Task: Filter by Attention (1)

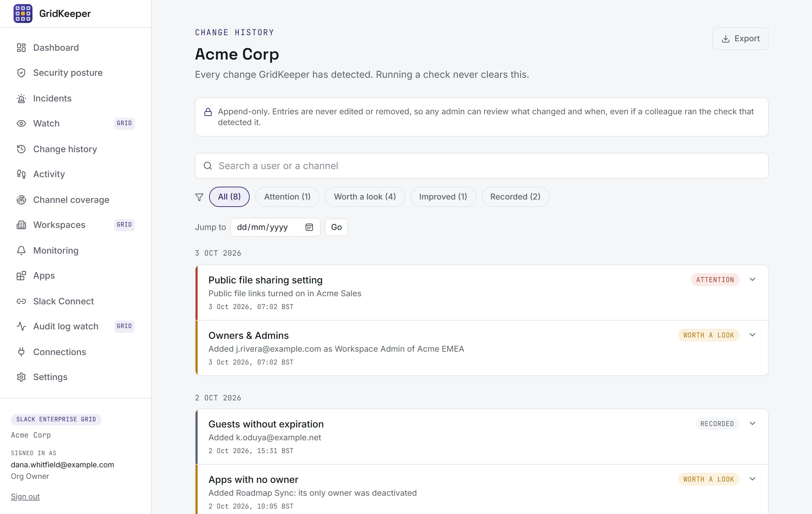Action: click(287, 197)
